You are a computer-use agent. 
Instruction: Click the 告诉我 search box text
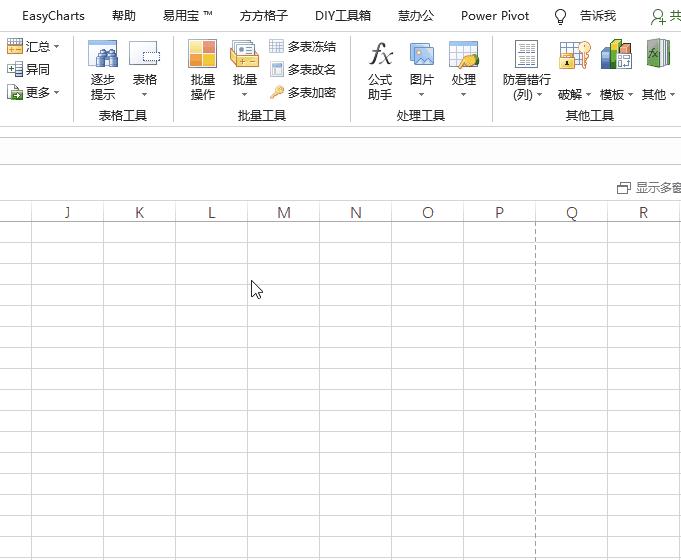point(598,16)
